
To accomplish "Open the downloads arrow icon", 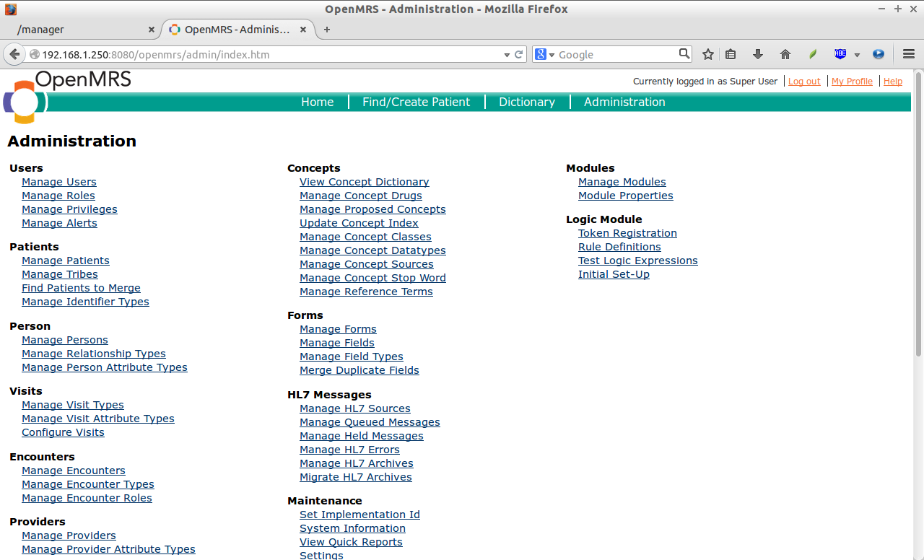I will click(758, 54).
